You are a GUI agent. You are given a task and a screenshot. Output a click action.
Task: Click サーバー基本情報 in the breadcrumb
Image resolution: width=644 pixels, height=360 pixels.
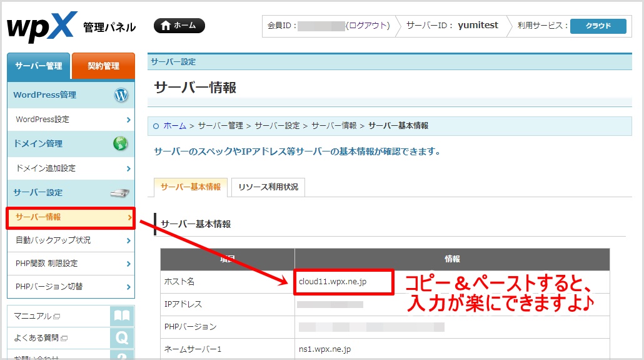[398, 126]
